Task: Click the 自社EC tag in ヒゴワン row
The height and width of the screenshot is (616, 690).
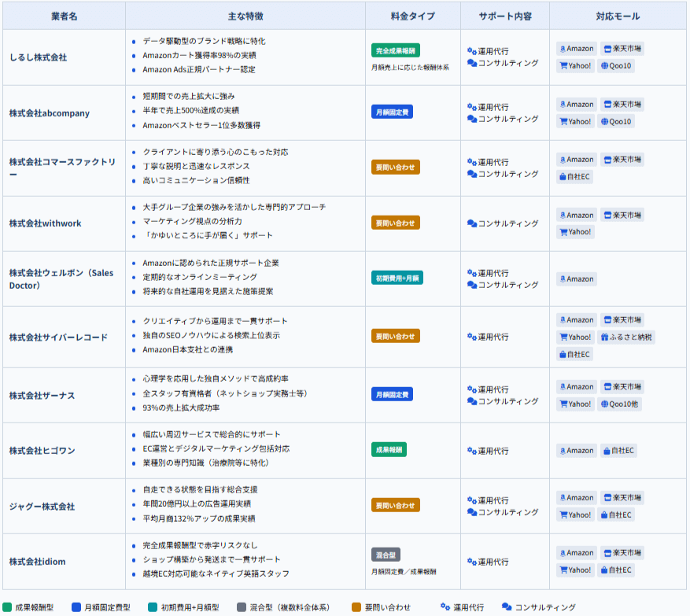Action: pyautogui.click(x=618, y=451)
